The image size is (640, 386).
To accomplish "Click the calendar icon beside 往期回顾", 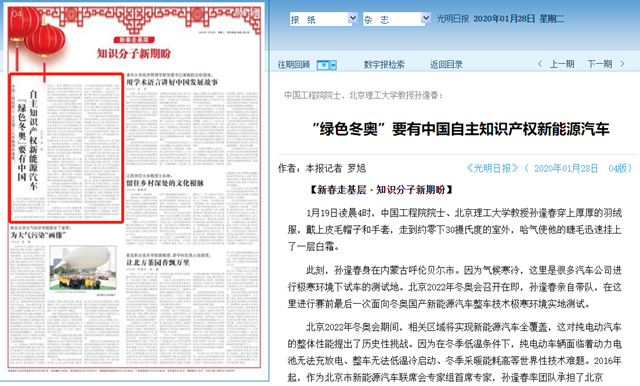I will point(322,65).
